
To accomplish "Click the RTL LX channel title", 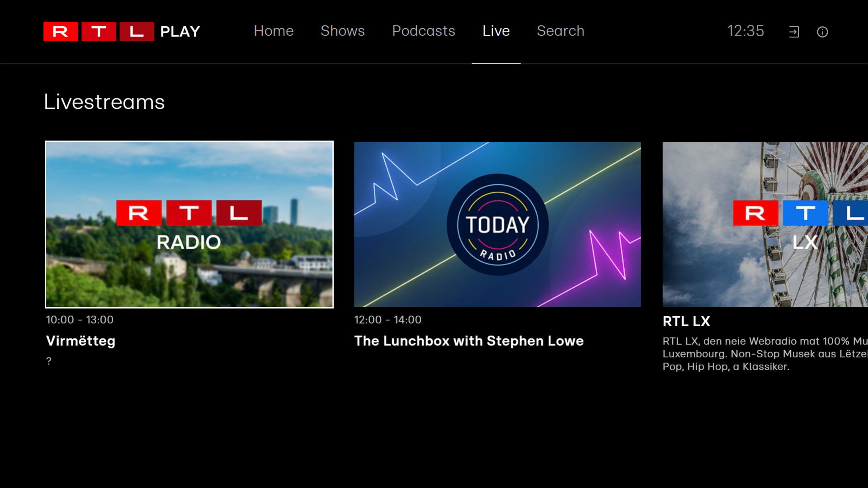I will [686, 321].
